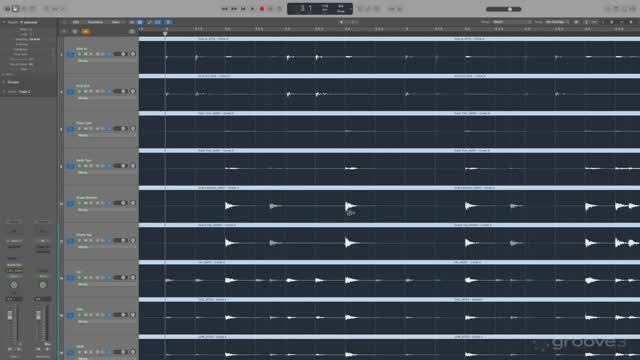Click the Kick In track icon

coord(71,54)
